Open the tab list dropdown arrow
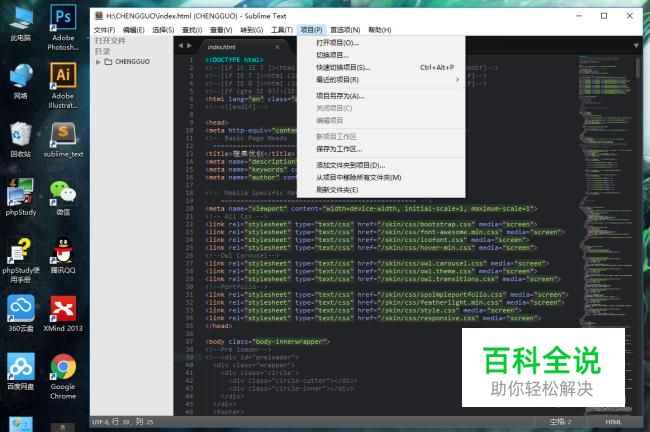This screenshot has height=432, width=650. [636, 46]
